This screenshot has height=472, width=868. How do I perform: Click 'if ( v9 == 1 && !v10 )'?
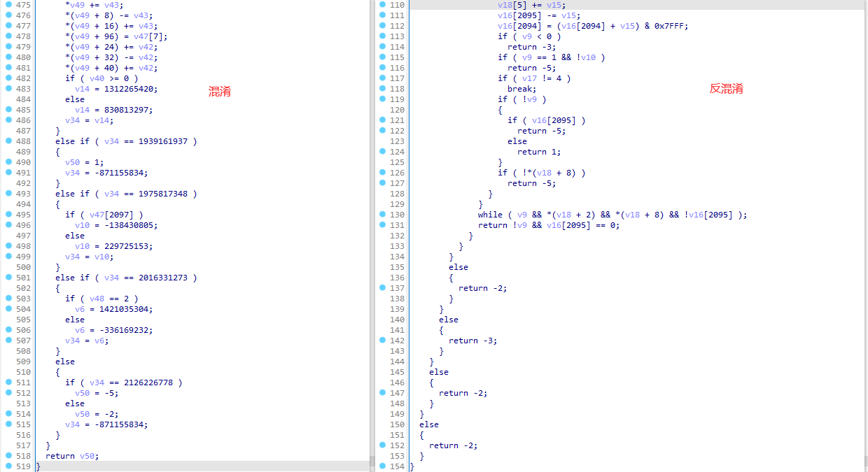(x=552, y=57)
